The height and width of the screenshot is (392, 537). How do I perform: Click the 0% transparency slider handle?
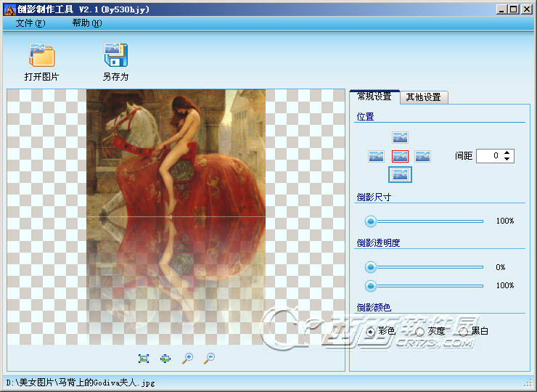(x=371, y=267)
